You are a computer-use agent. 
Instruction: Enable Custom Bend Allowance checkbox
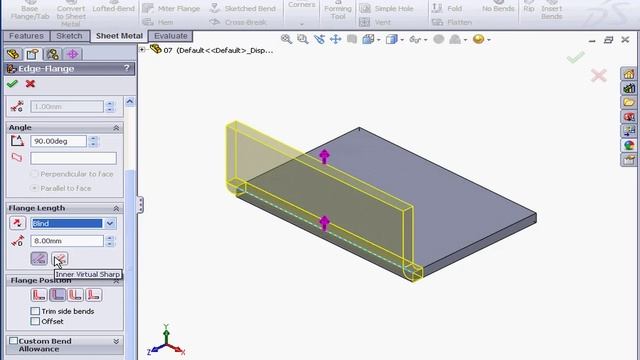[x=13, y=341]
